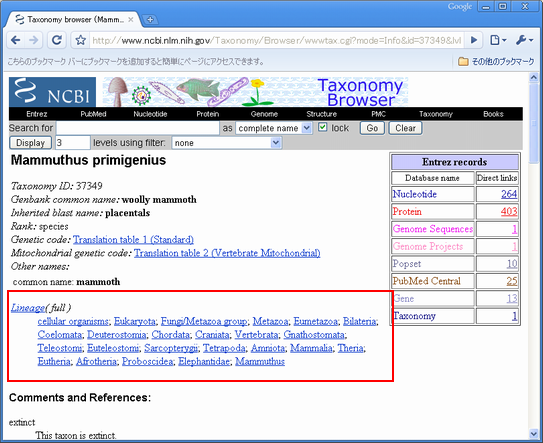The width and height of the screenshot is (543, 443).
Task: Open PMC in the black menu bar
Action: [378, 114]
